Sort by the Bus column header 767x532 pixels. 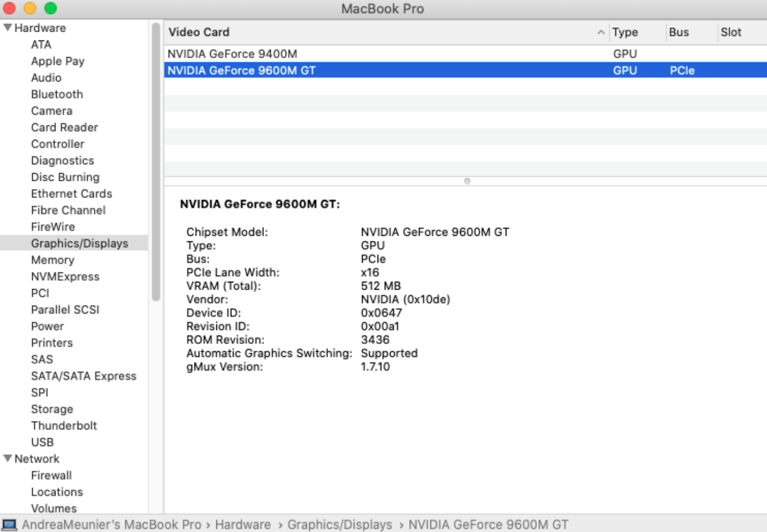[679, 32]
